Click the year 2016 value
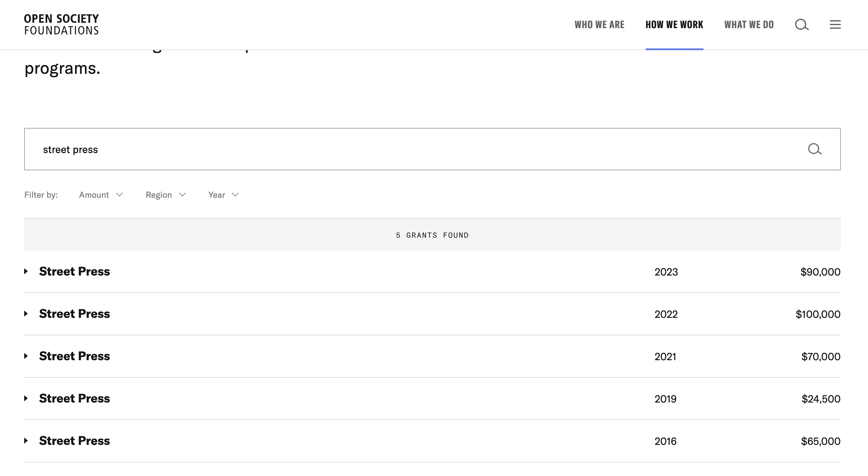The height and width of the screenshot is (476, 868). tap(665, 441)
